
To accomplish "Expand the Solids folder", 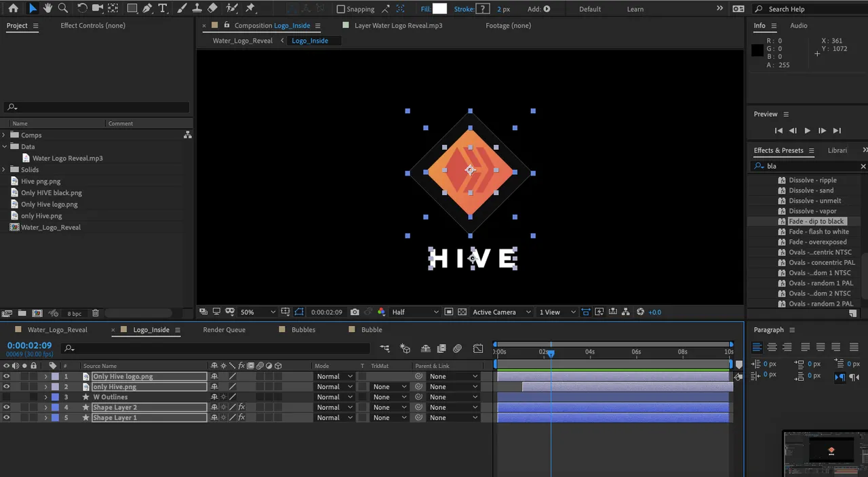I will tap(5, 169).
